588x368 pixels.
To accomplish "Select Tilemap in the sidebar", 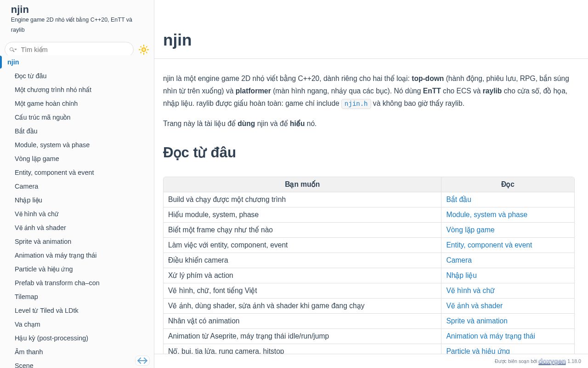I will coord(27,297).
